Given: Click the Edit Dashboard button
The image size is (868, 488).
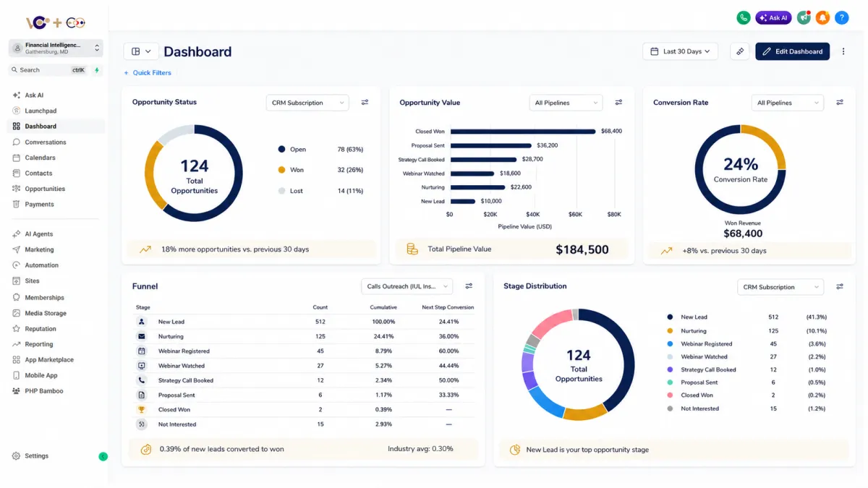Looking at the screenshot, I should [x=793, y=51].
